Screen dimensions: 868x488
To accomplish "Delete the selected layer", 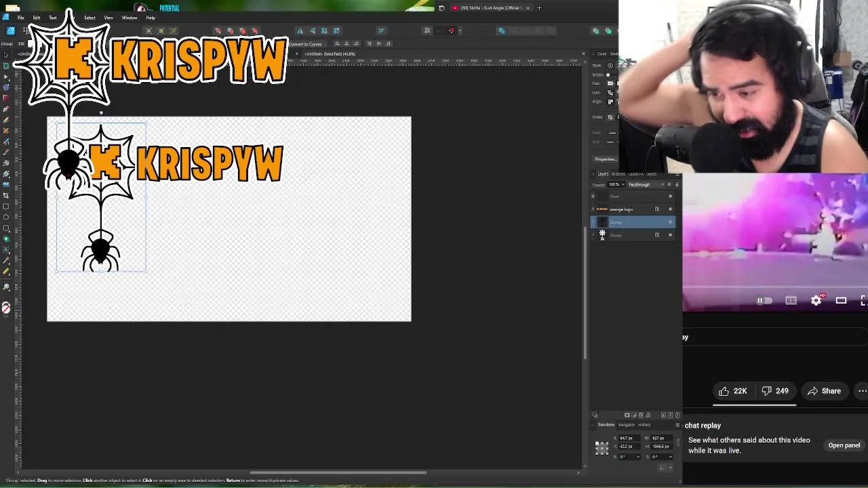I will click(x=677, y=415).
